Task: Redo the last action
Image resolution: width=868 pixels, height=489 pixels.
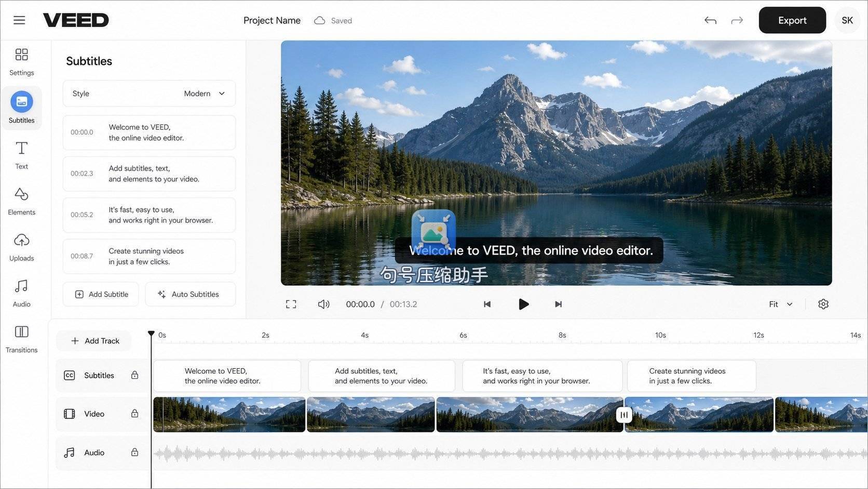Action: click(x=737, y=20)
